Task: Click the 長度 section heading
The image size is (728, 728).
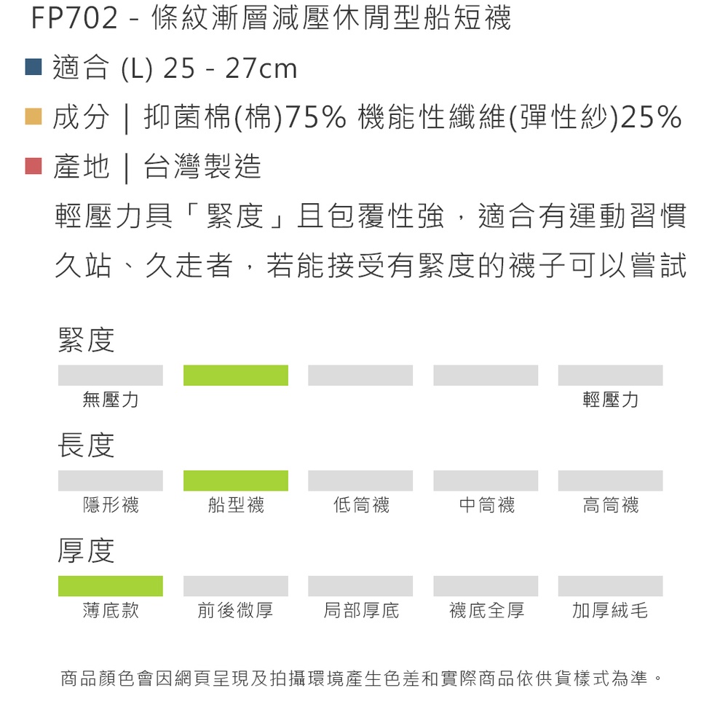Action: pyautogui.click(x=86, y=446)
